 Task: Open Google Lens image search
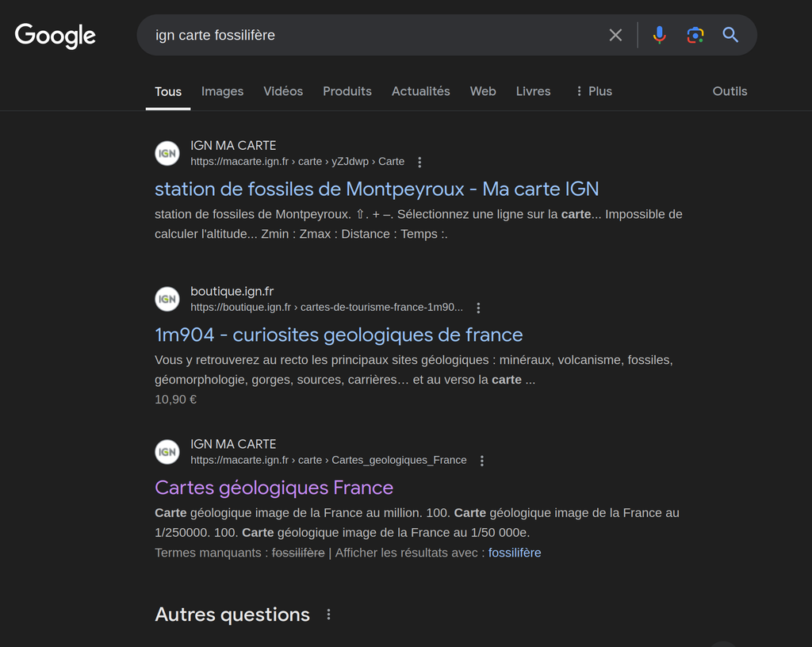(x=695, y=35)
